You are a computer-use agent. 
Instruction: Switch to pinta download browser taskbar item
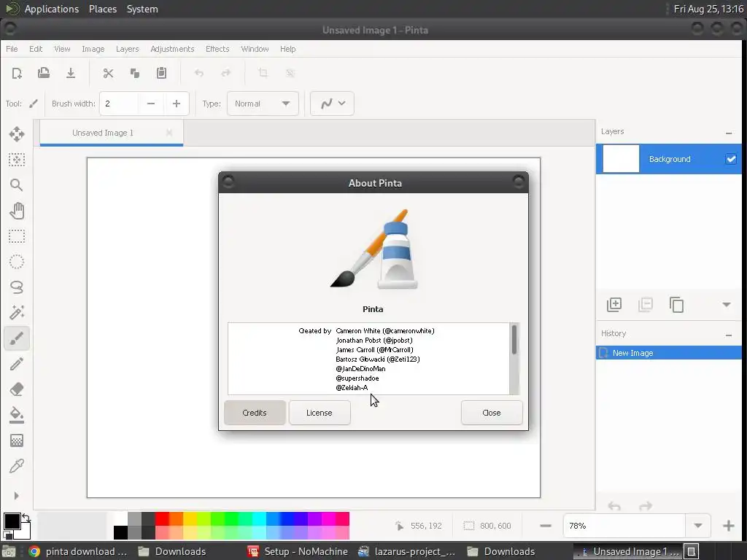pos(77,551)
